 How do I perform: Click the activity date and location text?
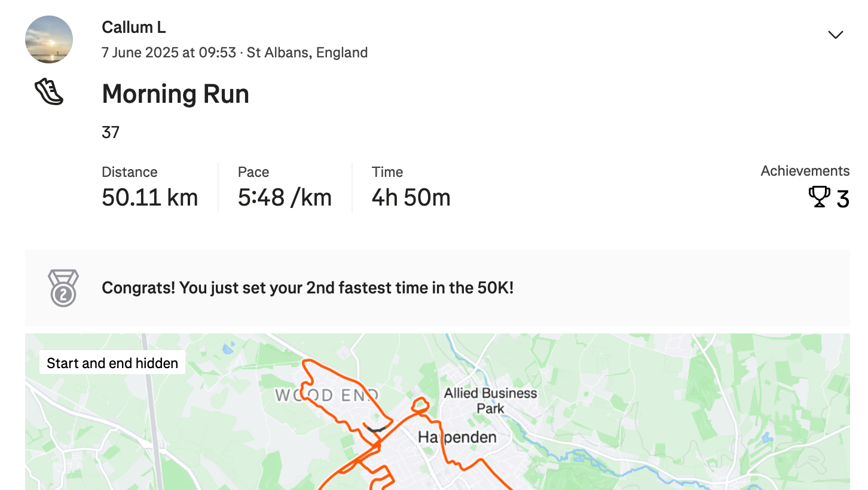pyautogui.click(x=234, y=53)
